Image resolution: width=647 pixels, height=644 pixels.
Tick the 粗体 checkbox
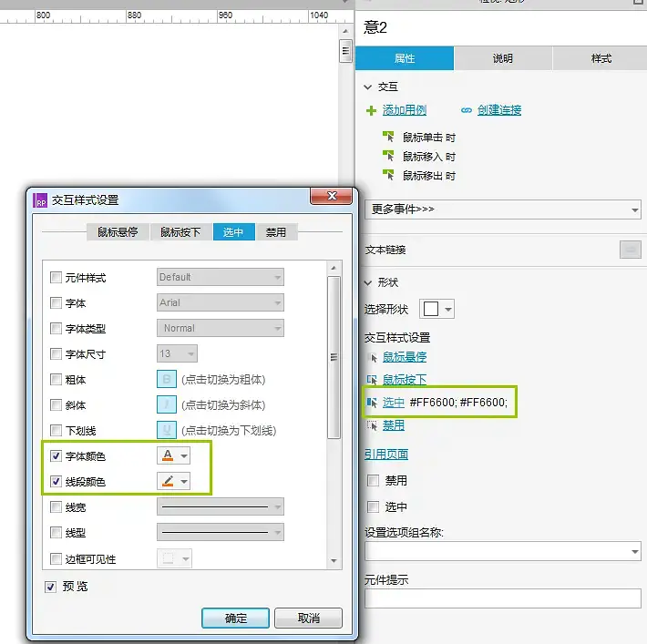point(56,380)
